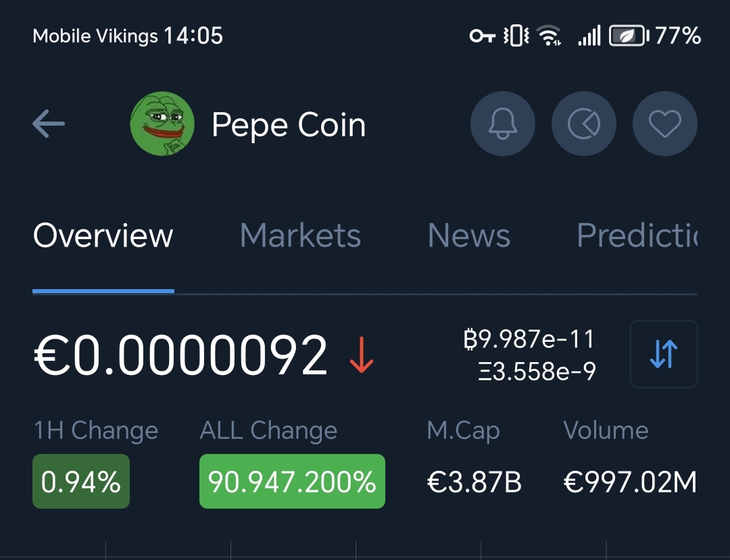Tap the VPN key status icon
Viewport: 730px width, 560px height.
[483, 36]
